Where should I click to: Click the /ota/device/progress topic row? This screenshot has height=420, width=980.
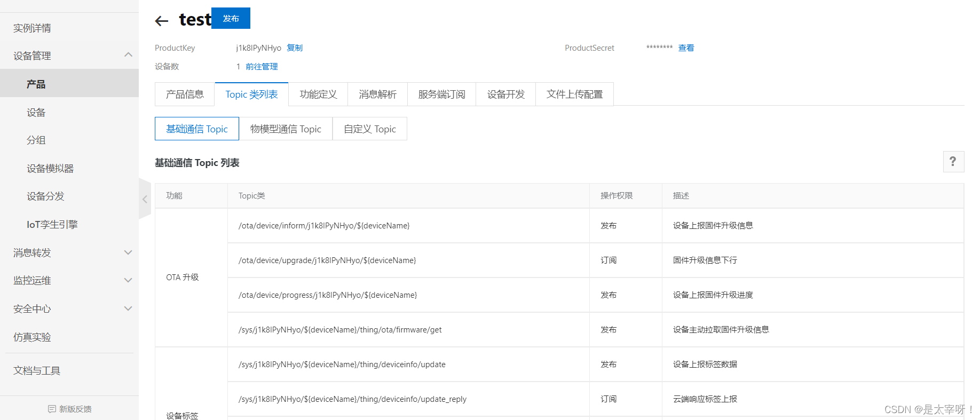coord(328,295)
